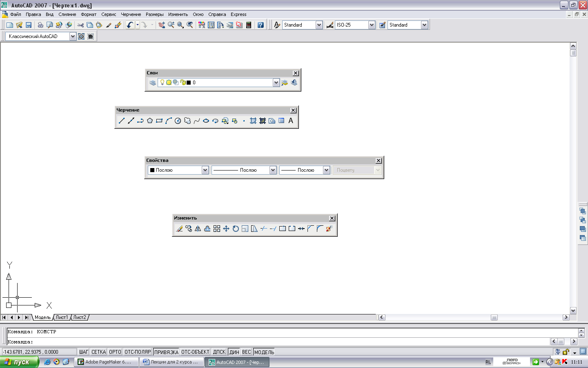Image resolution: width=588 pixels, height=368 pixels.
Task: Click the пуск Start button
Action: pos(19,362)
